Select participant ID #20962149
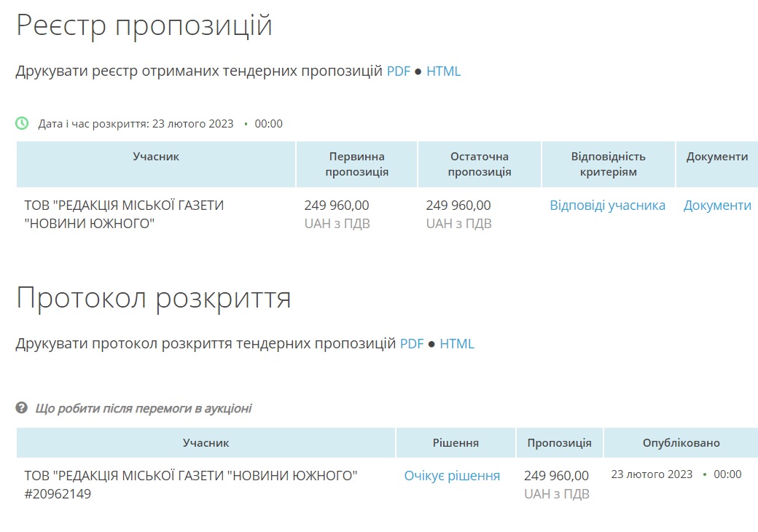The height and width of the screenshot is (532, 758). (58, 494)
